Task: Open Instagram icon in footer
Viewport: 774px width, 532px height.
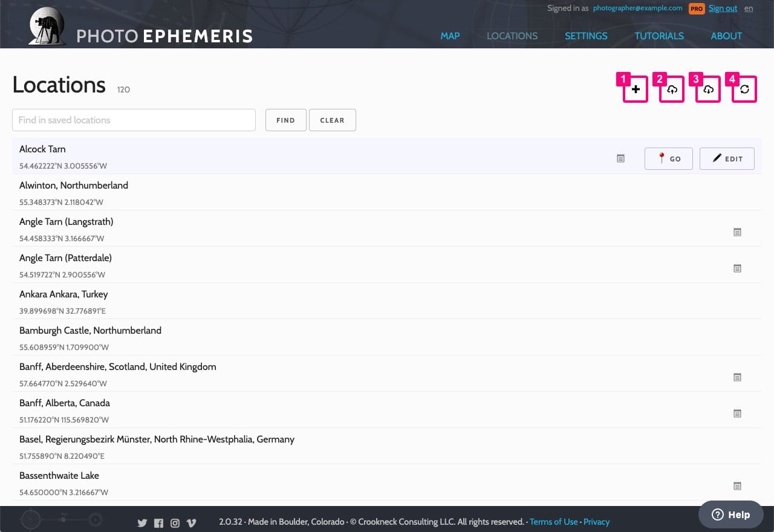Action: tap(175, 523)
